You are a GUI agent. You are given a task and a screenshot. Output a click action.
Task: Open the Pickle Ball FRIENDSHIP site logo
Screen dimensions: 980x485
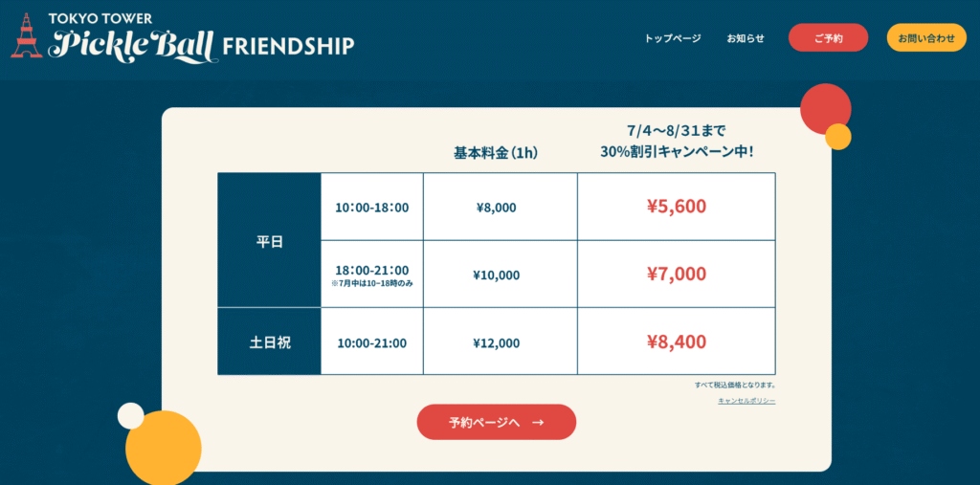click(183, 39)
